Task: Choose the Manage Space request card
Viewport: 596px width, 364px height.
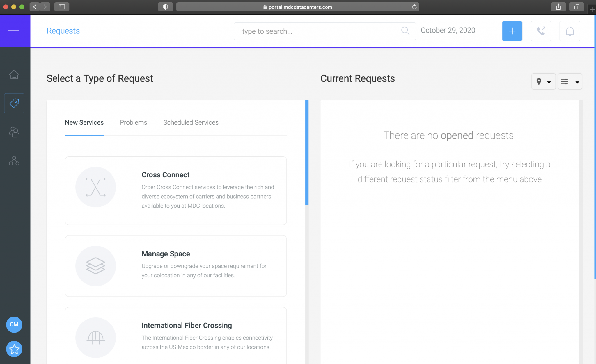Action: 175,266
